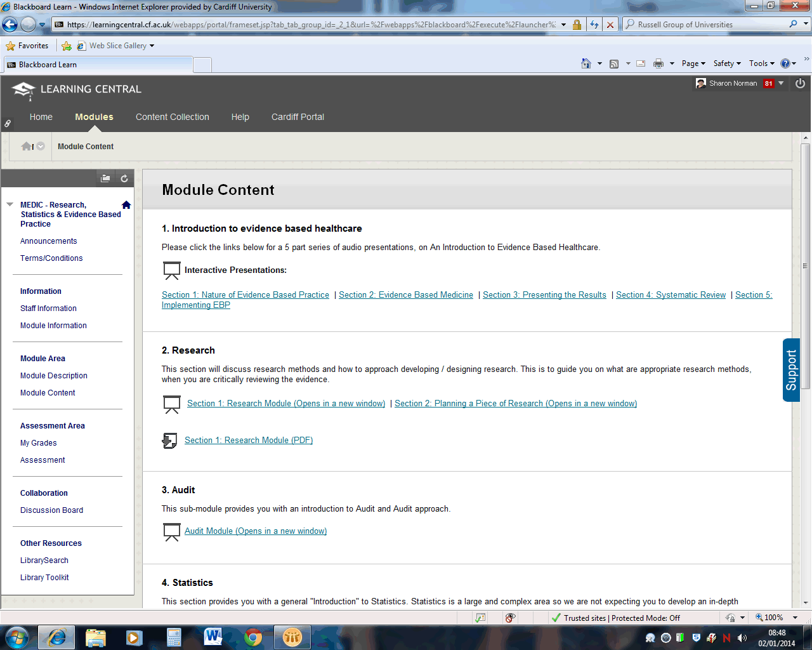The width and height of the screenshot is (812, 650).
Task: Open Google Chrome from the taskbar
Action: [x=253, y=637]
